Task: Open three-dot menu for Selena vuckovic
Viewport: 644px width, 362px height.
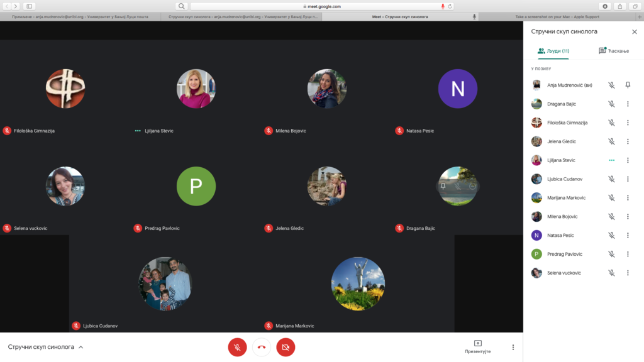Action: 627,273
